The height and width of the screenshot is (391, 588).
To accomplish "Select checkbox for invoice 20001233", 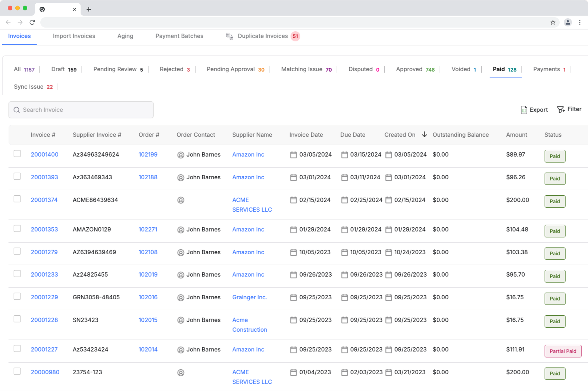I will [x=17, y=274].
